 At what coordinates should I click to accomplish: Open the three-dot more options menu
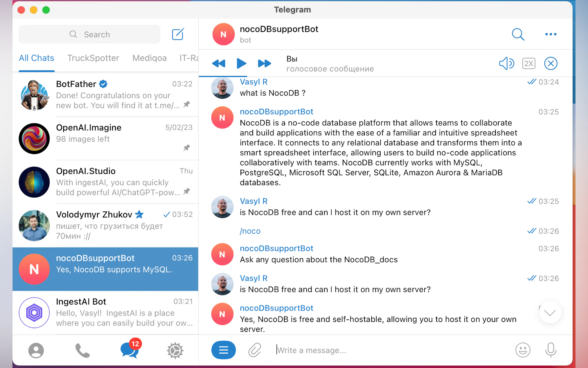coord(550,34)
